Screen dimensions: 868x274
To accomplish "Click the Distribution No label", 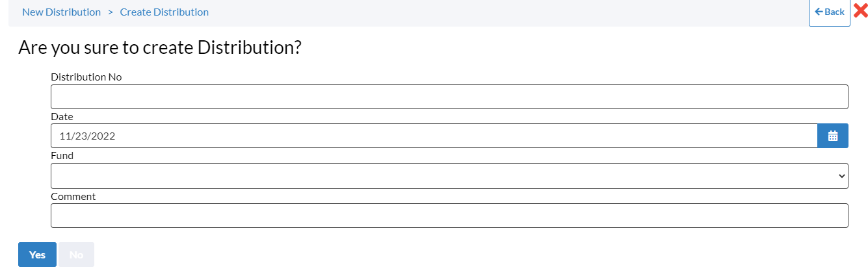I will (x=86, y=77).
